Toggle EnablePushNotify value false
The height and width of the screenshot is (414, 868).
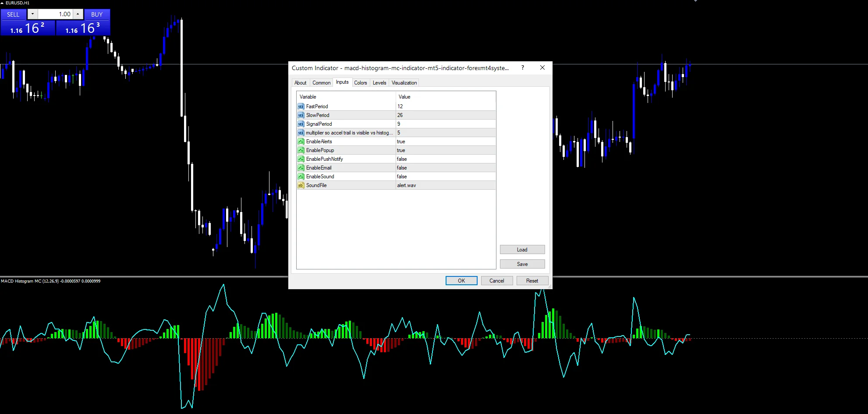(446, 159)
